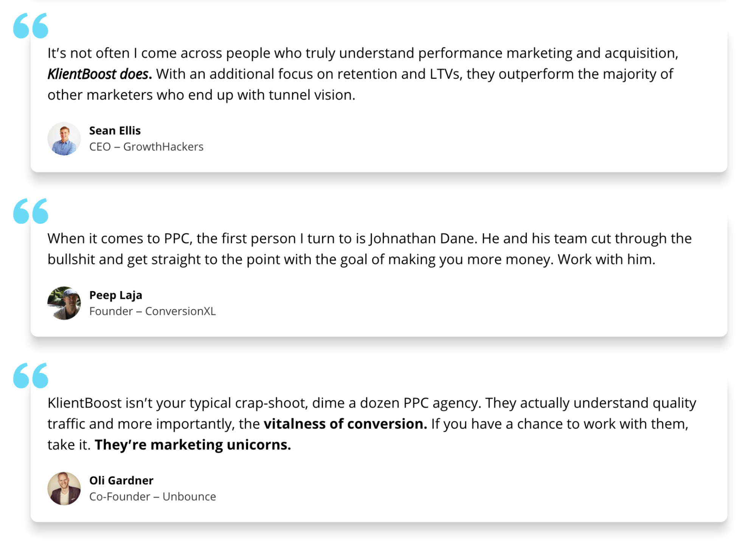The image size is (756, 541).
Task: Click the blue quote icon above Oli Gardner testimonial
Action: pyautogui.click(x=31, y=376)
